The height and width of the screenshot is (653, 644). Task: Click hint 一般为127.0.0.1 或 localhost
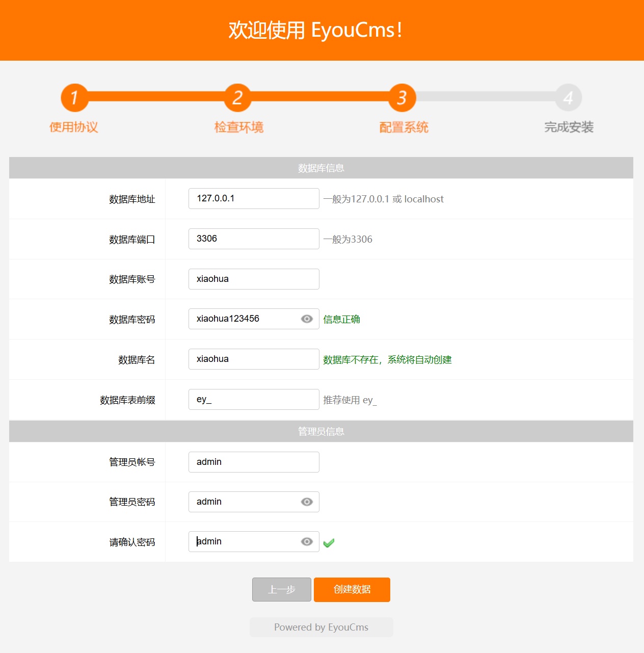383,199
